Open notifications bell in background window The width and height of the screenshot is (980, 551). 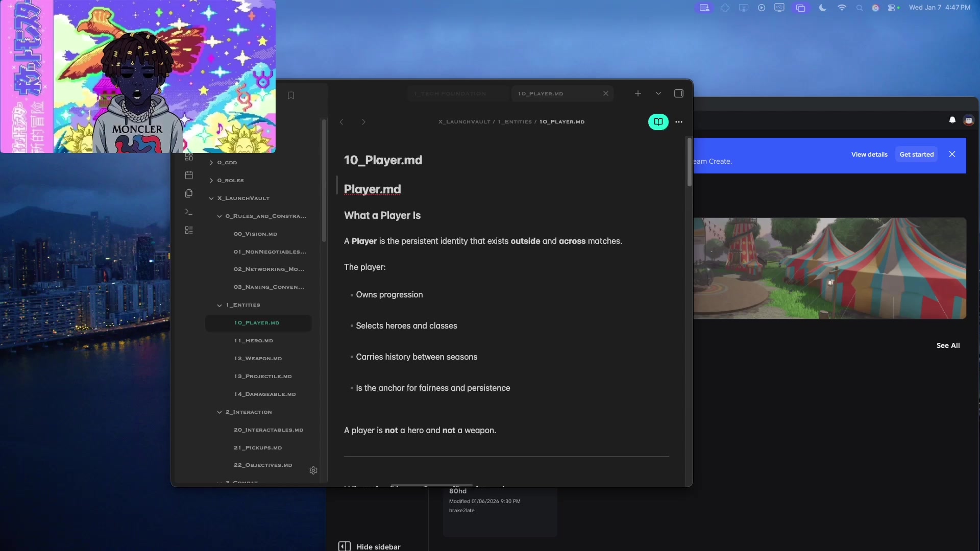(952, 120)
